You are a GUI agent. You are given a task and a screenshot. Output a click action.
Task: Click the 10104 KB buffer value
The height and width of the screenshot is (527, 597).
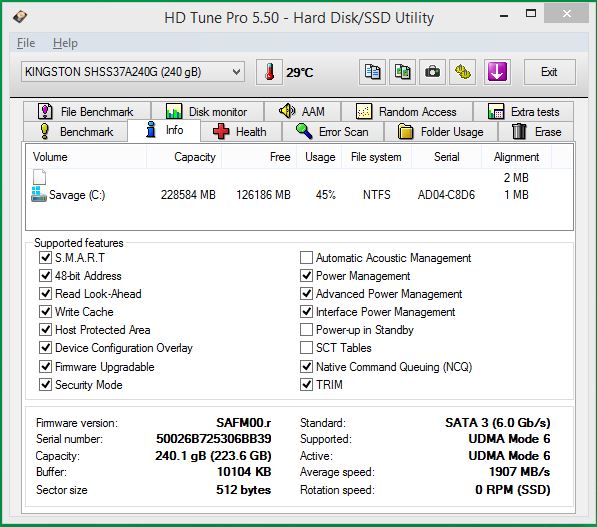pyautogui.click(x=244, y=472)
